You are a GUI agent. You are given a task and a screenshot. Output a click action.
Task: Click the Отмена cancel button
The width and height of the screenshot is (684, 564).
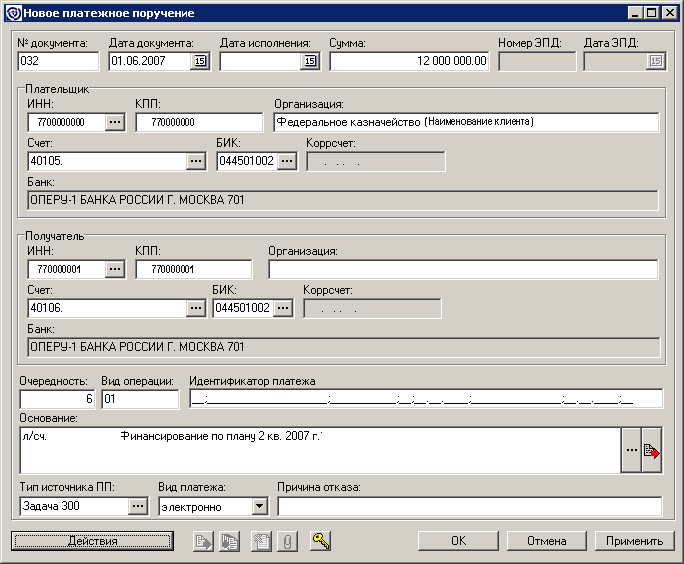click(547, 541)
